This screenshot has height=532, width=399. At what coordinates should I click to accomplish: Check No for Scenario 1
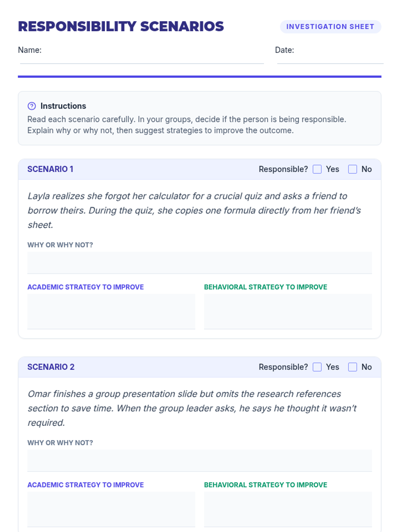click(352, 169)
